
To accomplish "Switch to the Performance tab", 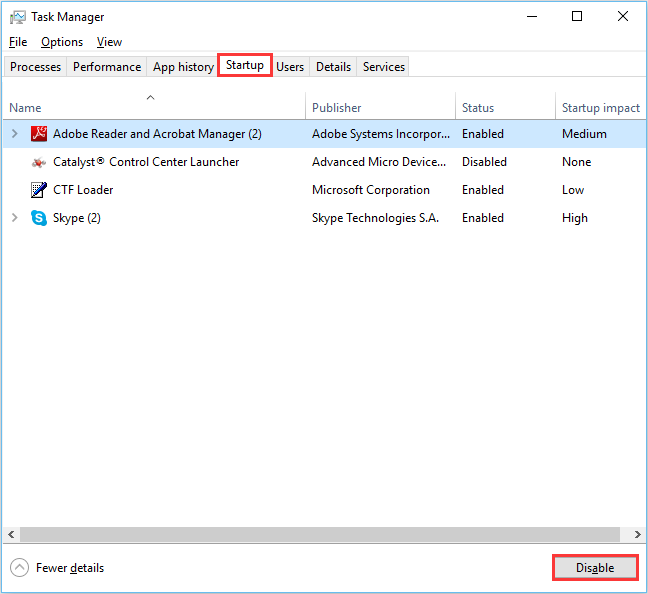I will tap(107, 67).
